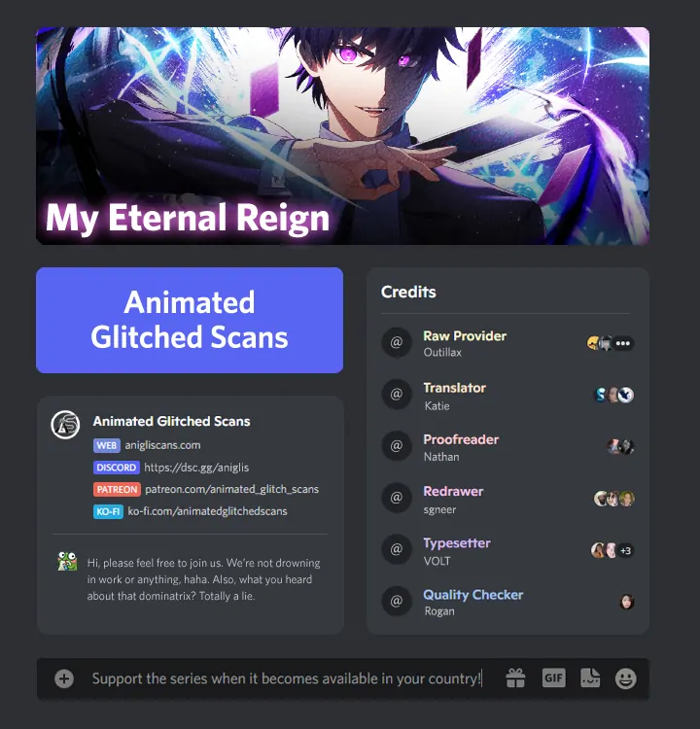The width and height of the screenshot is (700, 729).
Task: Open the emoji picker smiley
Action: click(625, 678)
